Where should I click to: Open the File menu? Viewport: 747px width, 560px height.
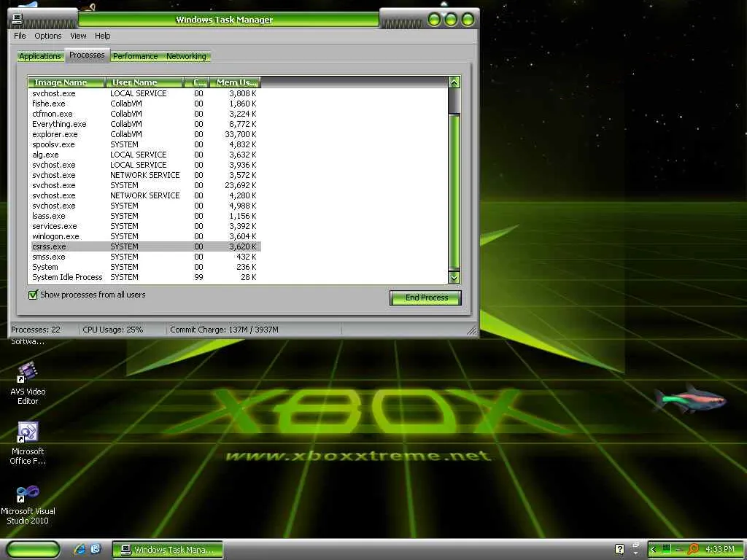20,36
